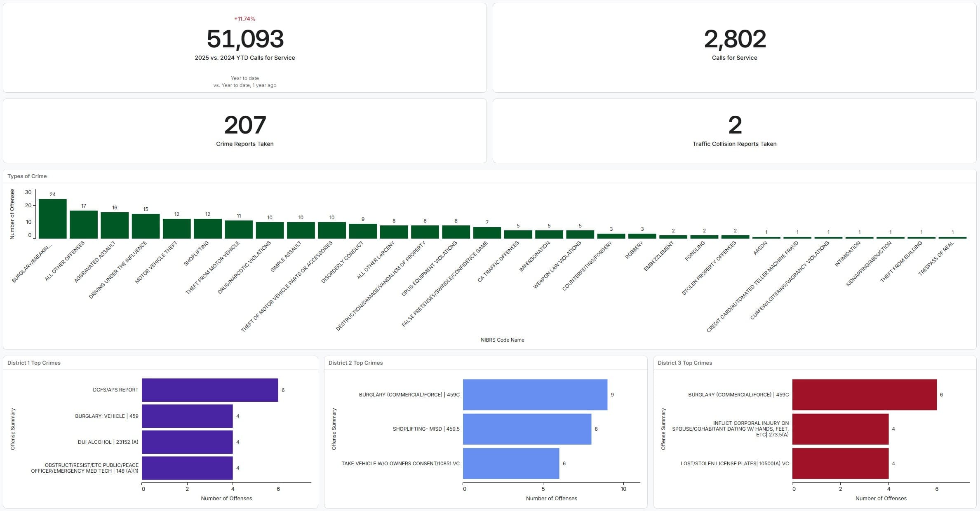This screenshot has height=511, width=980.
Task: Click District 2 Burglary Commercial/Force blue bar
Action: (x=535, y=394)
